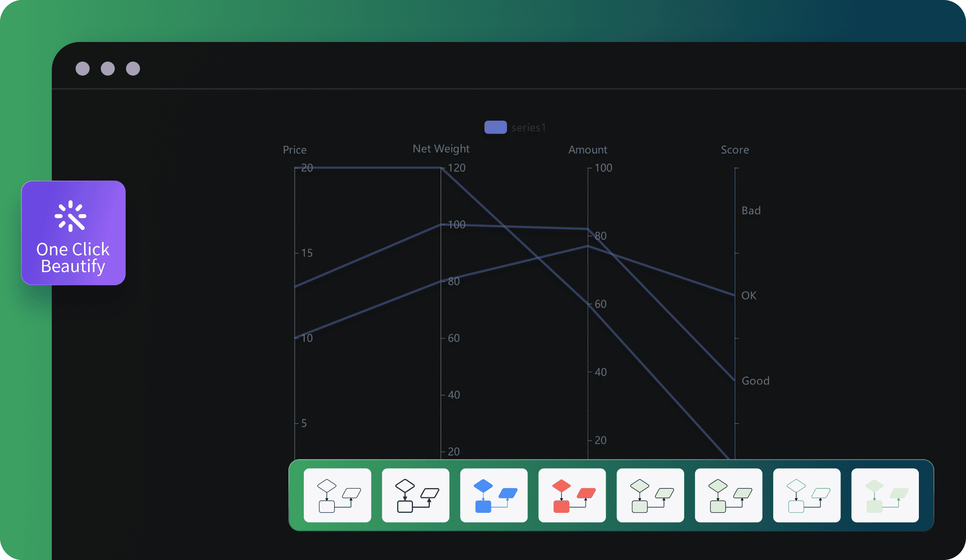Click the first window control dot
The image size is (966, 560).
(83, 69)
